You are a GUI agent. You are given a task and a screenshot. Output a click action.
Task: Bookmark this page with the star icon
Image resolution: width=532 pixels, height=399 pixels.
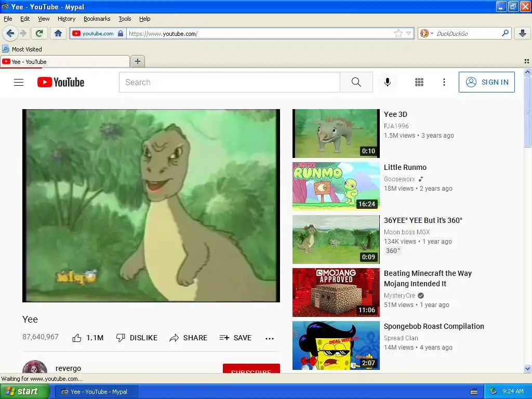pos(398,33)
